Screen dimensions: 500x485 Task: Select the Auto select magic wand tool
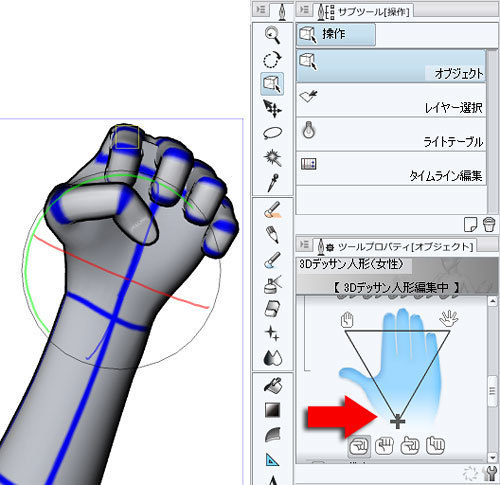[x=272, y=157]
